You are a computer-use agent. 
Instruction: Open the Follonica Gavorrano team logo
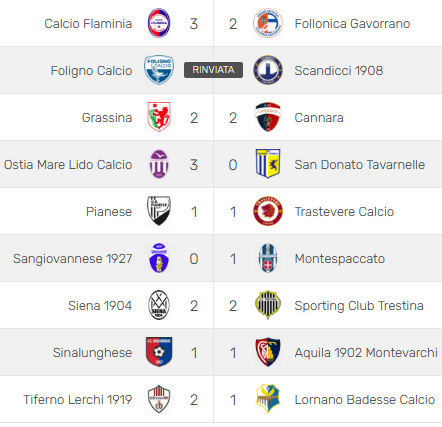pos(268,23)
